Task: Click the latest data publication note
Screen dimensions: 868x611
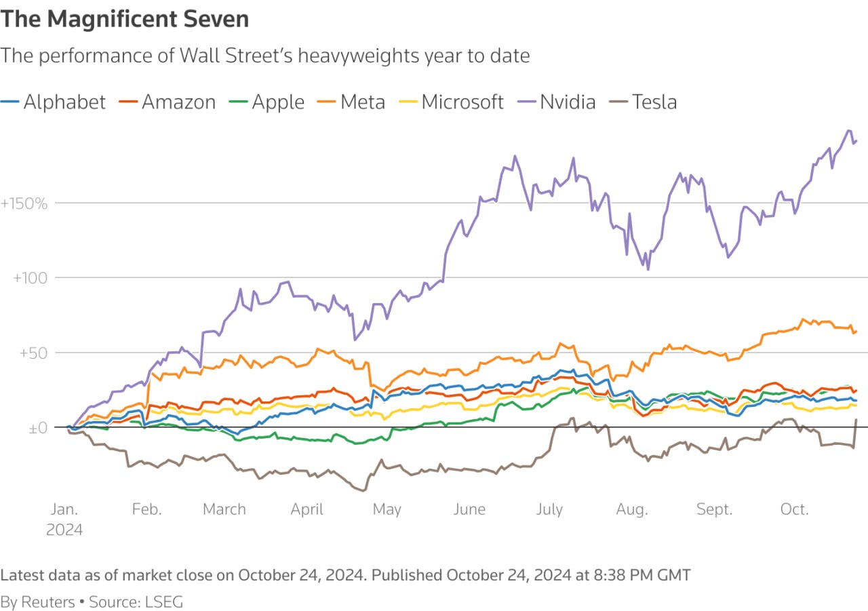Action: tap(346, 576)
